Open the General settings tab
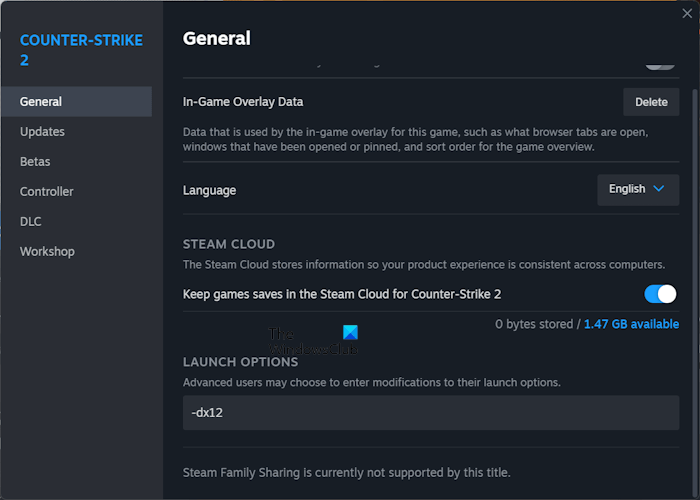 (41, 101)
